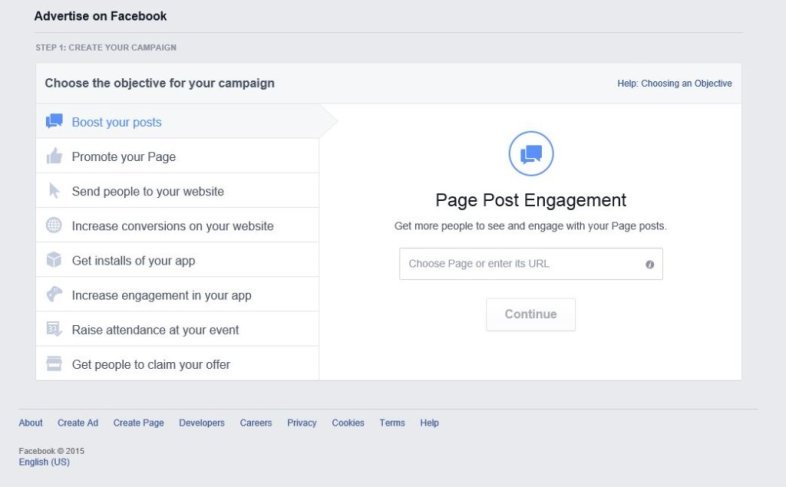The width and height of the screenshot is (786, 487).
Task: Change language via English (US) link
Action: (x=44, y=461)
